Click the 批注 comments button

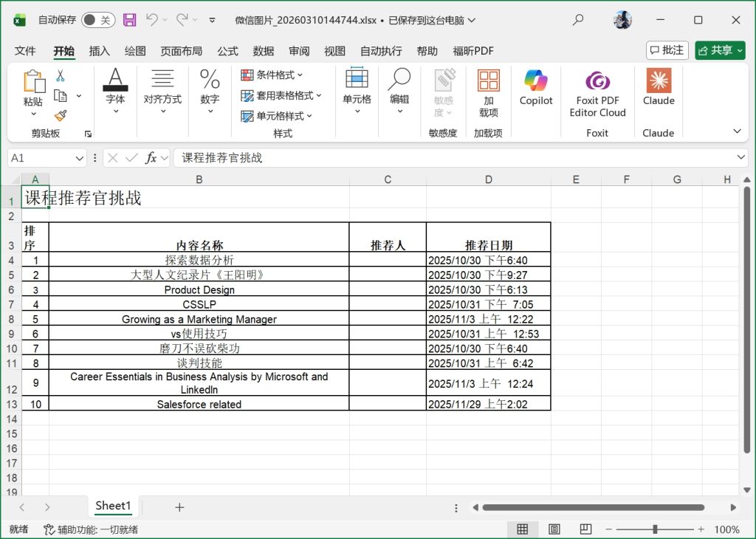[x=667, y=50]
